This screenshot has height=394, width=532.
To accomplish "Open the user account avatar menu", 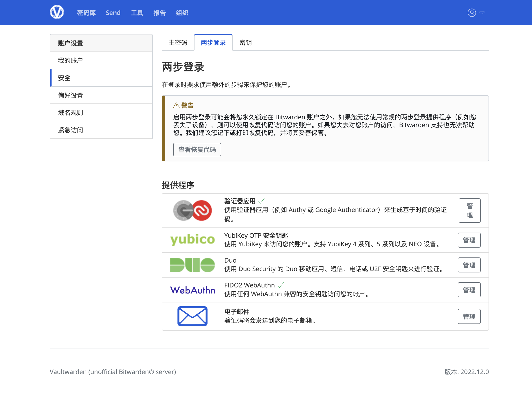I will pyautogui.click(x=471, y=13).
